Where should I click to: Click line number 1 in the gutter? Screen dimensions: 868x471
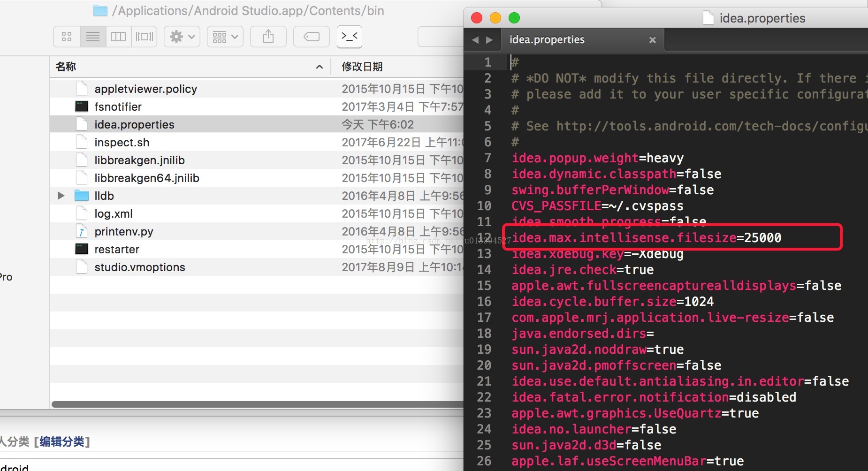click(x=488, y=62)
